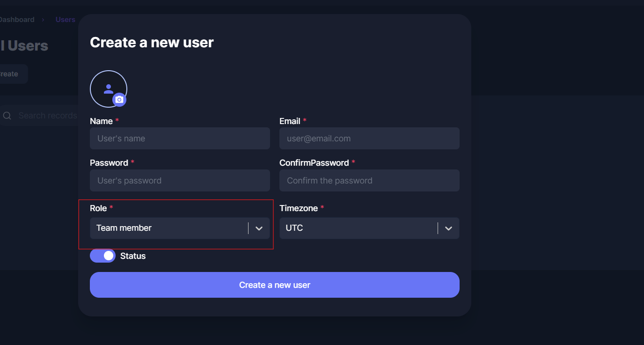Toggle the Status switch
Image resolution: width=644 pixels, height=345 pixels.
coord(103,256)
